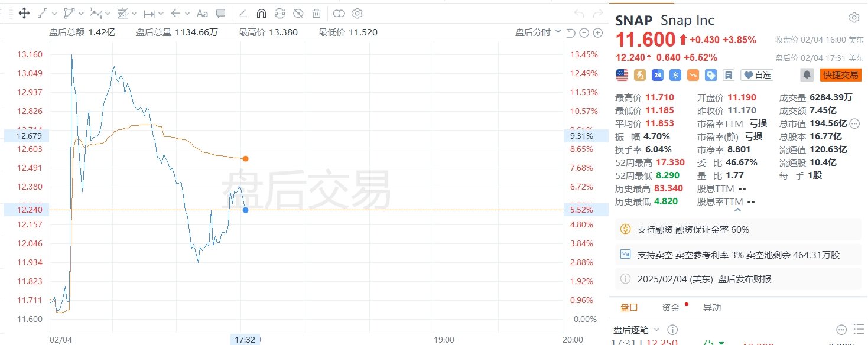Show info for 盘后逐笔 ticks
The image size is (868, 345).
tap(672, 330)
